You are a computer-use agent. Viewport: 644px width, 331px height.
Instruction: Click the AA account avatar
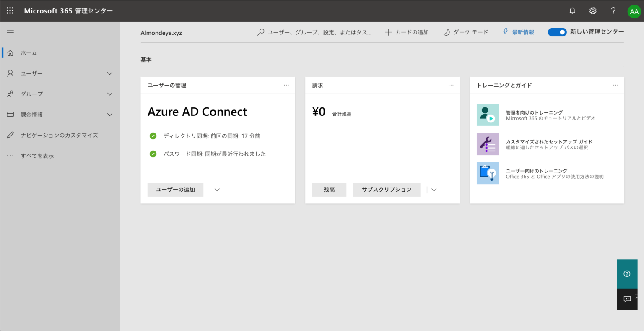click(x=634, y=10)
